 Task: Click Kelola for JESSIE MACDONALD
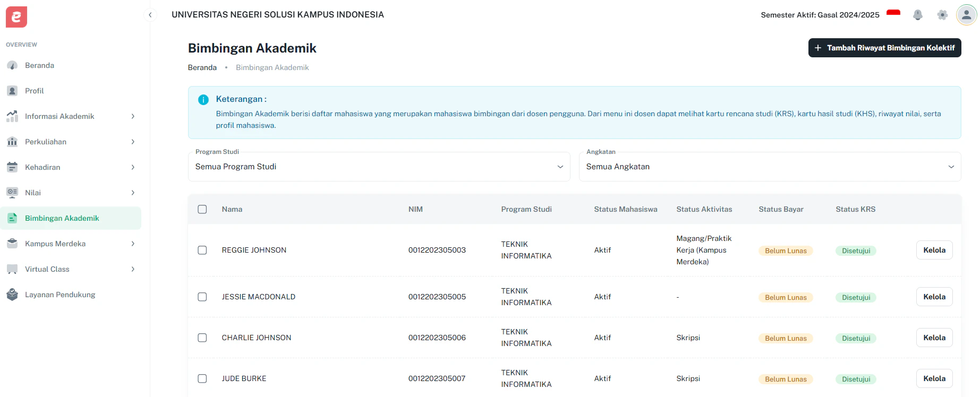pyautogui.click(x=934, y=297)
